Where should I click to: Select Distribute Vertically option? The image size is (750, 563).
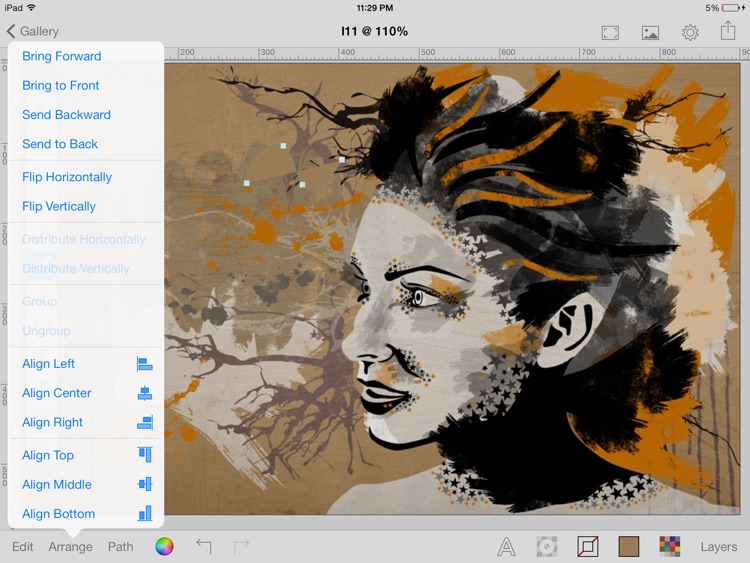click(76, 269)
